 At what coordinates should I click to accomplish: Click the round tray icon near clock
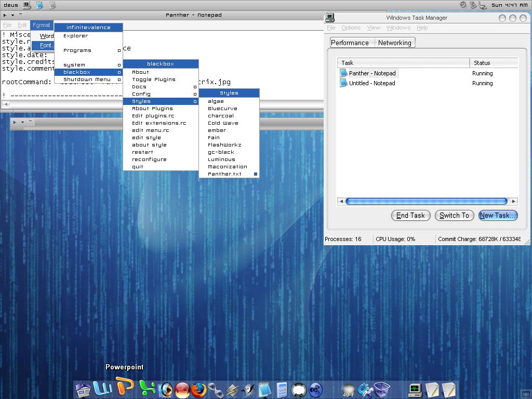click(x=463, y=5)
